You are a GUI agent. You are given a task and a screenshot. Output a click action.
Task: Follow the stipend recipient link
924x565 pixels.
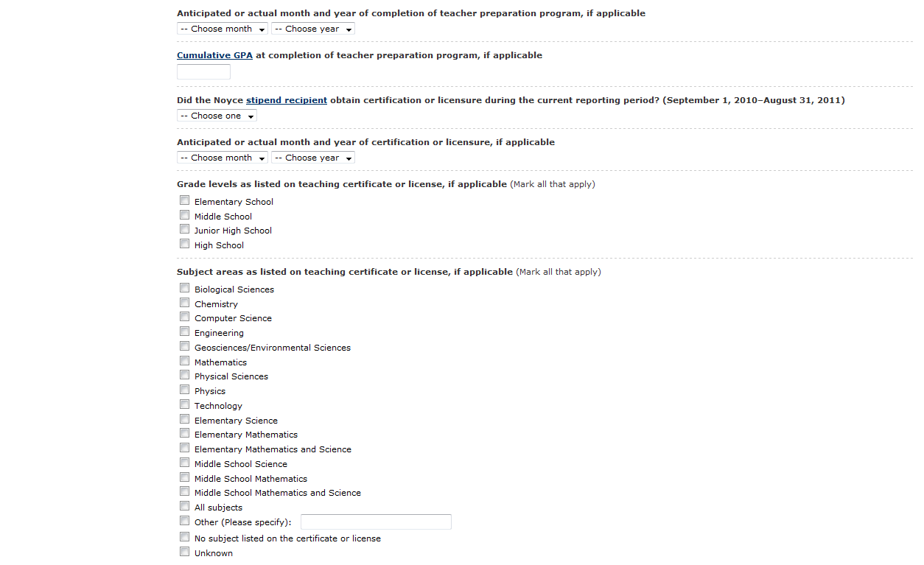coord(287,100)
